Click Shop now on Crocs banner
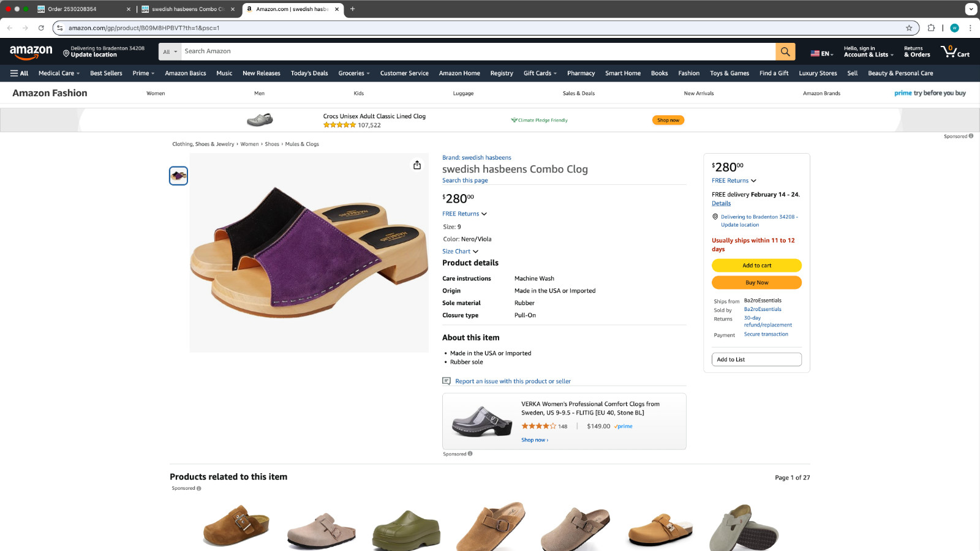Viewport: 980px width, 551px height. point(668,120)
